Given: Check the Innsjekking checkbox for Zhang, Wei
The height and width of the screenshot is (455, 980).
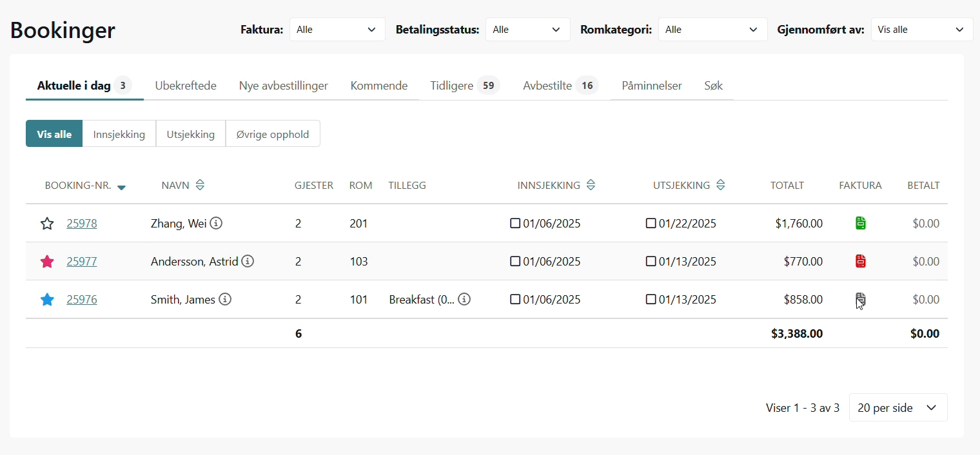Looking at the screenshot, I should (x=515, y=224).
